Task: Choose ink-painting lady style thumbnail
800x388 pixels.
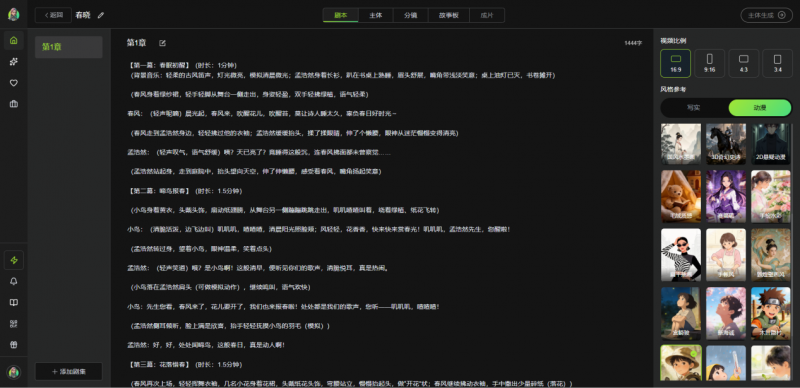Action: point(681,144)
